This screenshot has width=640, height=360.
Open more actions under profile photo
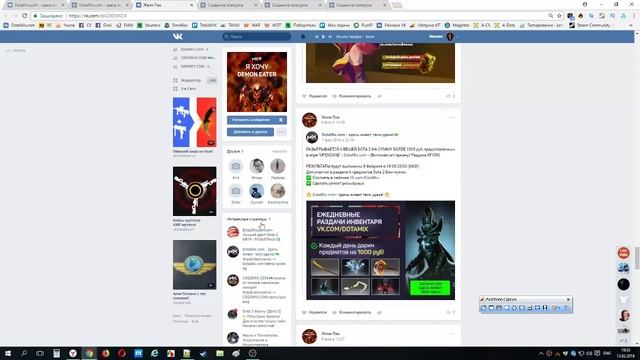pos(282,132)
